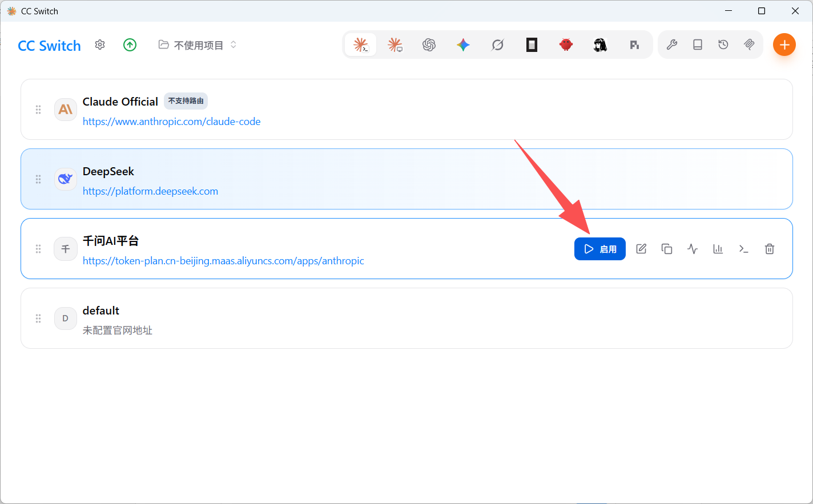Edit the 千问AI平台 provider
Screen dimensions: 813x504
pos(641,249)
